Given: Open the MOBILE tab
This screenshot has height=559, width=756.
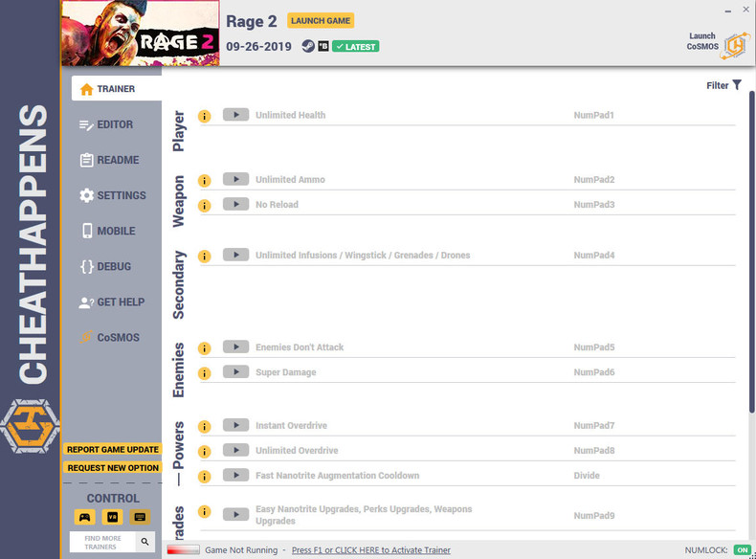Looking at the screenshot, I should tap(108, 231).
